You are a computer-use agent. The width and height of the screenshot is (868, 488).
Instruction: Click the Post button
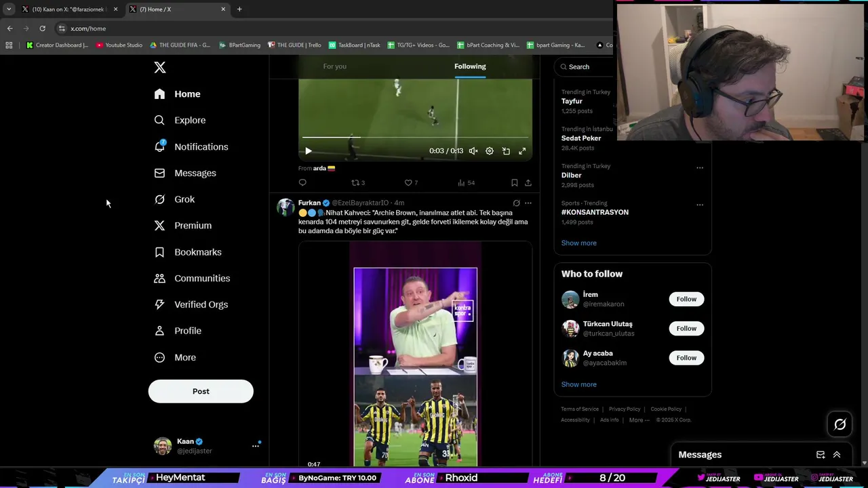(x=201, y=391)
